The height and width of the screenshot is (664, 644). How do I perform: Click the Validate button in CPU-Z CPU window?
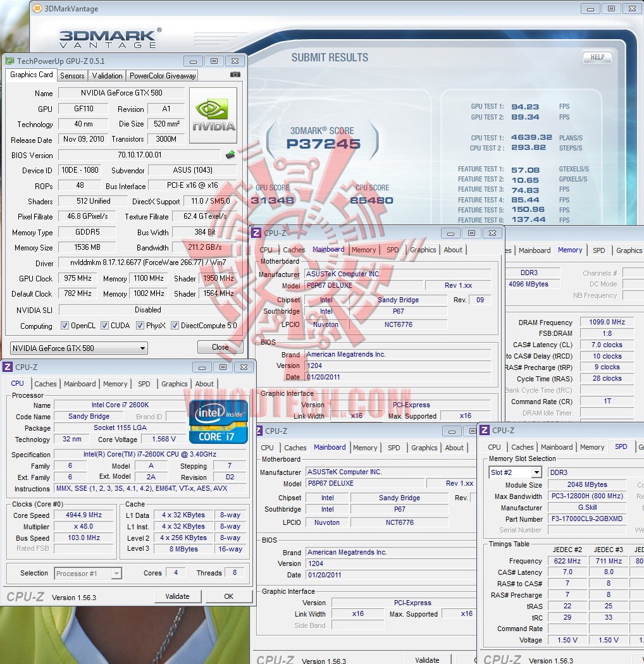click(177, 596)
